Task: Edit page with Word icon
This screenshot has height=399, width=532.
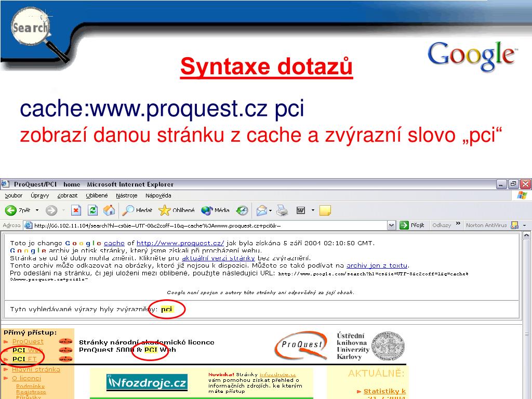Action: coord(301,210)
